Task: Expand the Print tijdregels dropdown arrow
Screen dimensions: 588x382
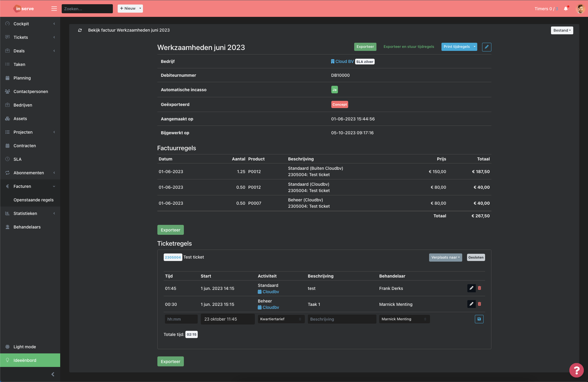Action: (x=474, y=47)
